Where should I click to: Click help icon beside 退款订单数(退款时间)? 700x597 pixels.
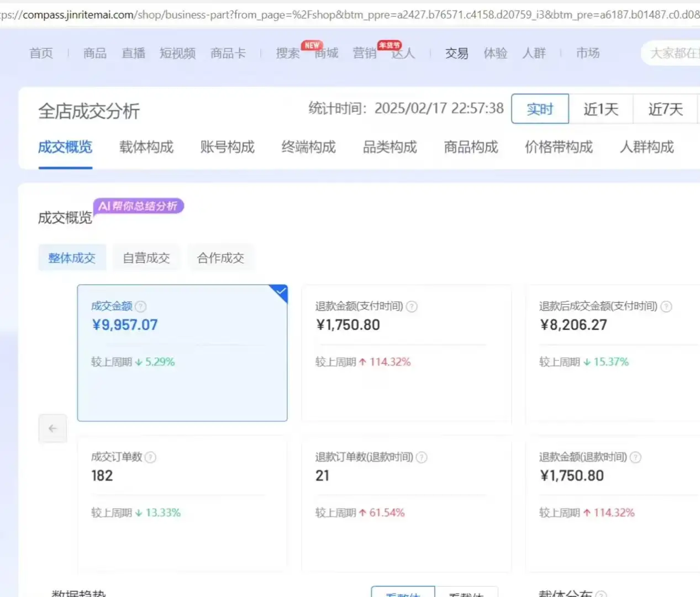[422, 457]
